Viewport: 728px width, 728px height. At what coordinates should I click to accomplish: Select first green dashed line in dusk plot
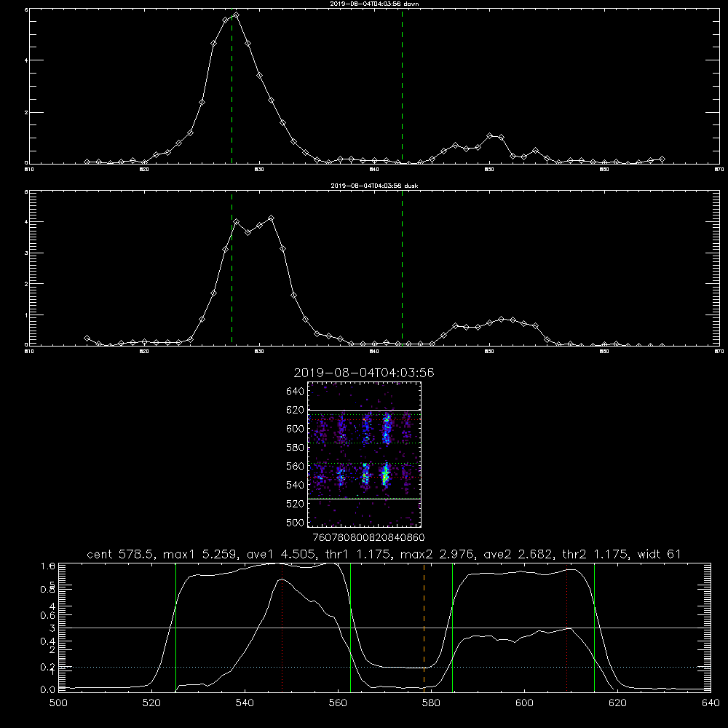tap(232, 268)
